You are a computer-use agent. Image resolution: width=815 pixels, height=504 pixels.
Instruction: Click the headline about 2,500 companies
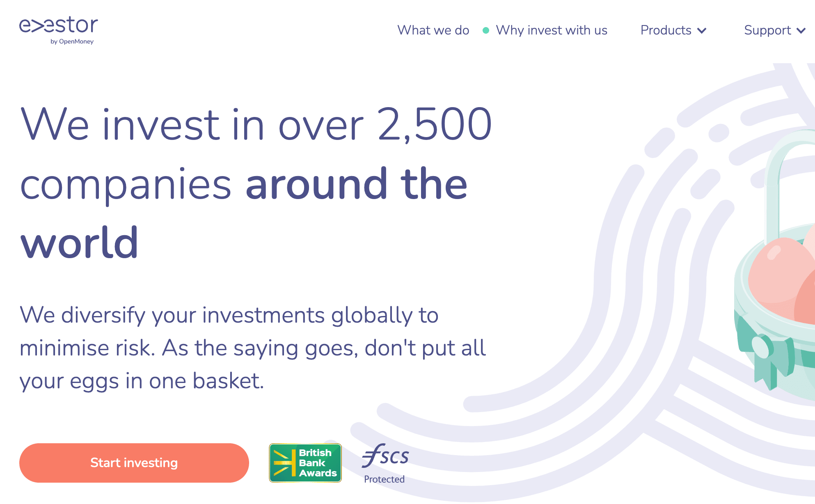pos(256,183)
